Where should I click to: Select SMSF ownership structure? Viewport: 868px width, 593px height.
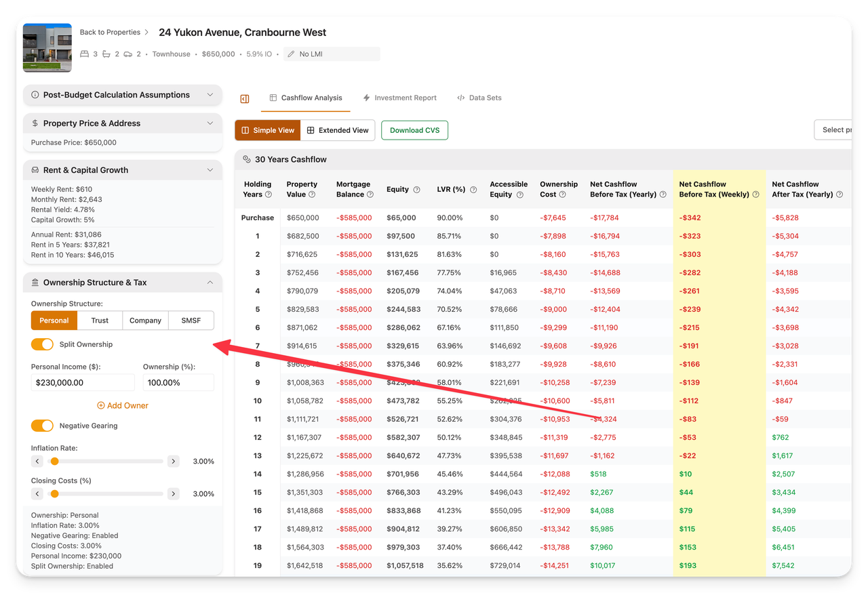click(x=191, y=321)
